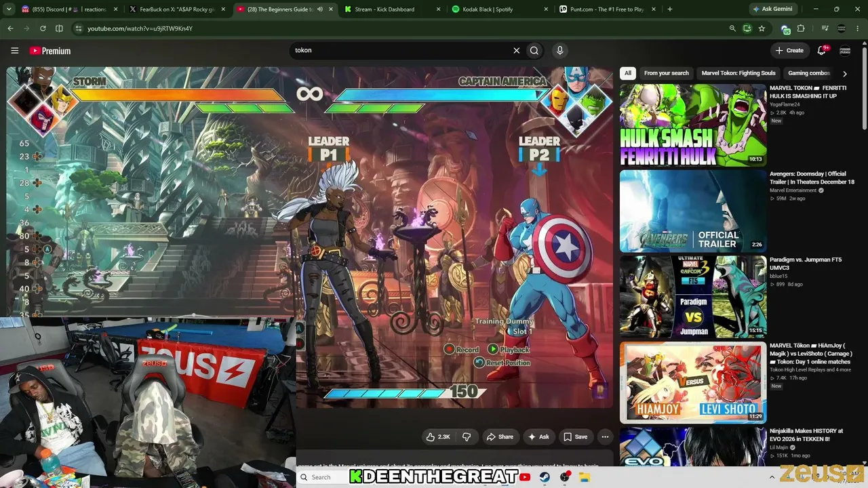Close the Discord tab
This screenshot has height=488, width=868.
[x=115, y=9]
